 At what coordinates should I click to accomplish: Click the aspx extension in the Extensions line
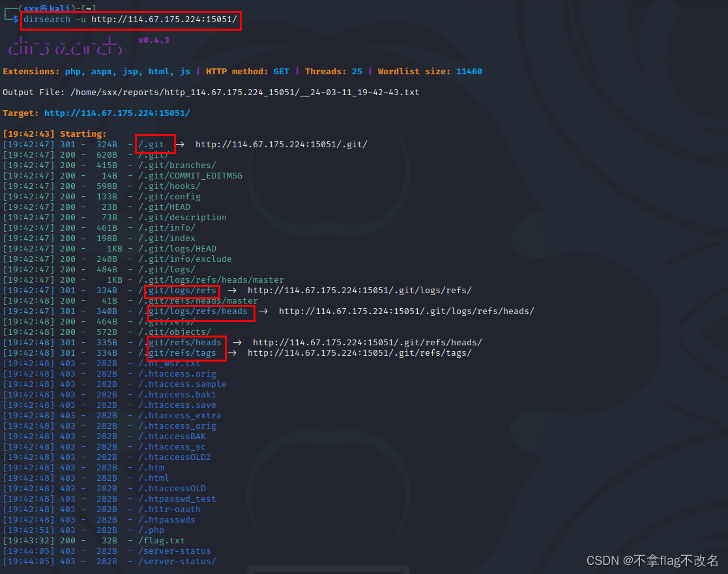[102, 72]
